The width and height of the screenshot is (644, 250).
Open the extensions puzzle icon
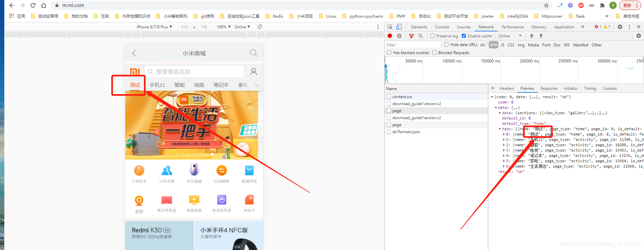tap(602, 5)
